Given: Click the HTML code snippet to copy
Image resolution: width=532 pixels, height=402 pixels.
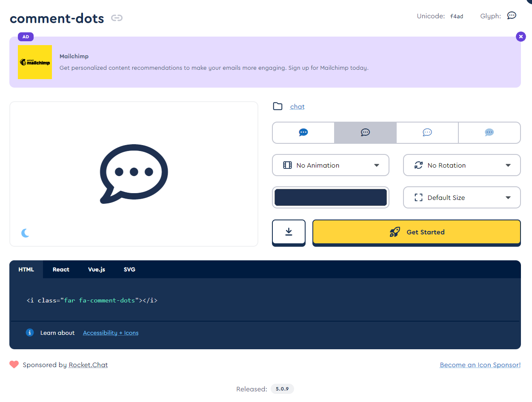Looking at the screenshot, I should click(x=92, y=300).
